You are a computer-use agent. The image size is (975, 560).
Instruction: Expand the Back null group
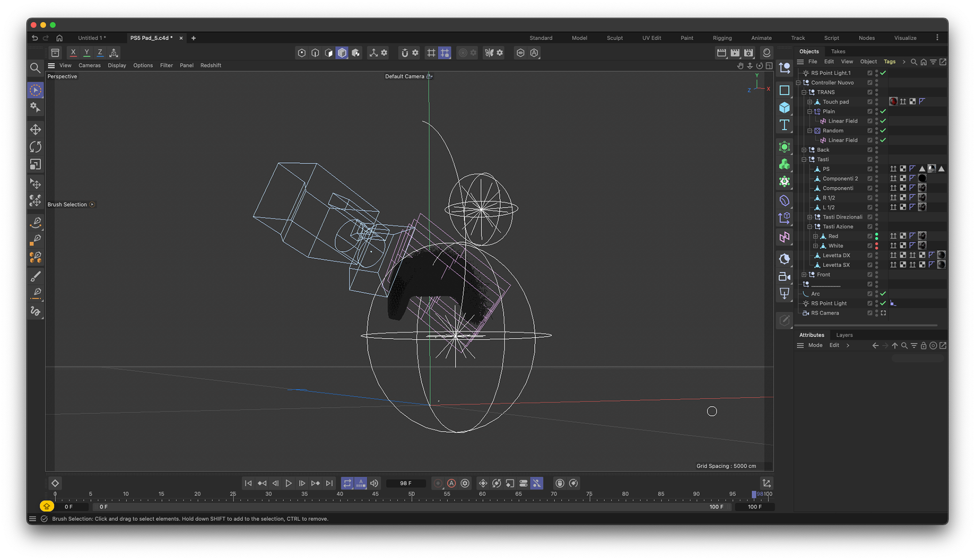click(804, 150)
